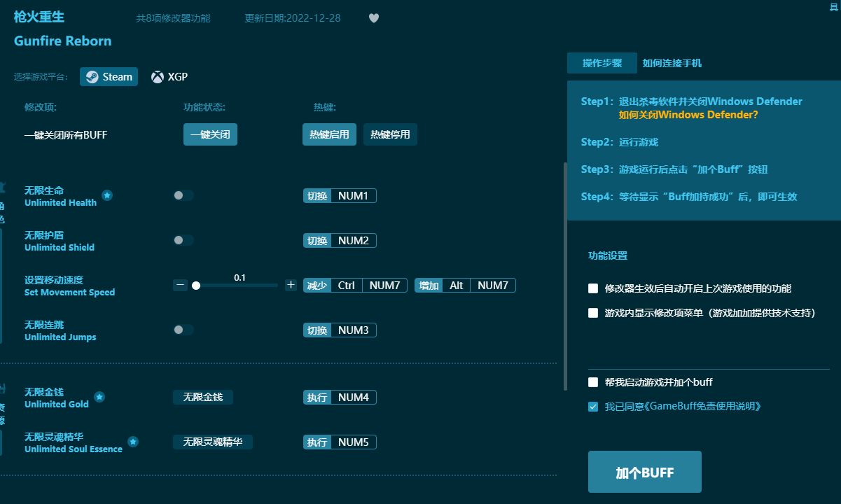Switch to the 如何连接手机 tab

[672, 63]
